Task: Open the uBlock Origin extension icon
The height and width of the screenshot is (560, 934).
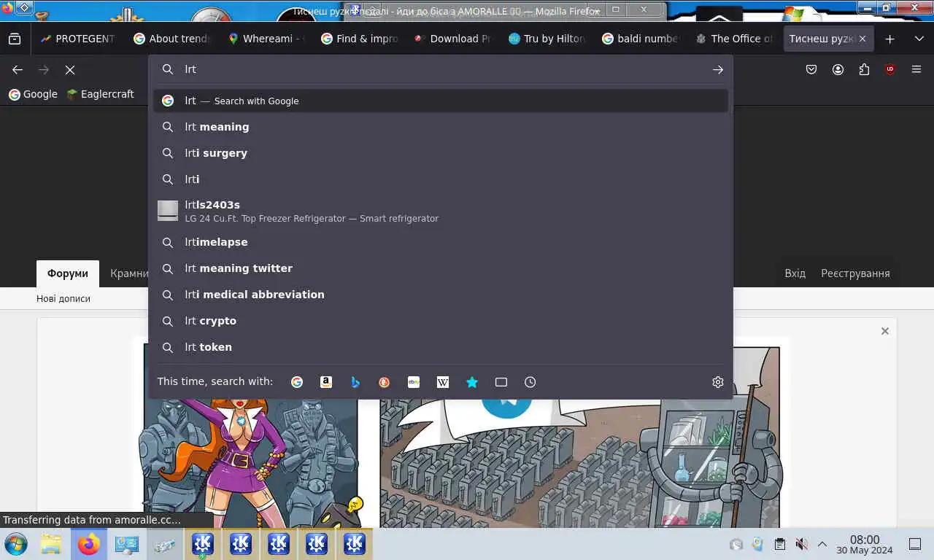Action: click(x=890, y=69)
